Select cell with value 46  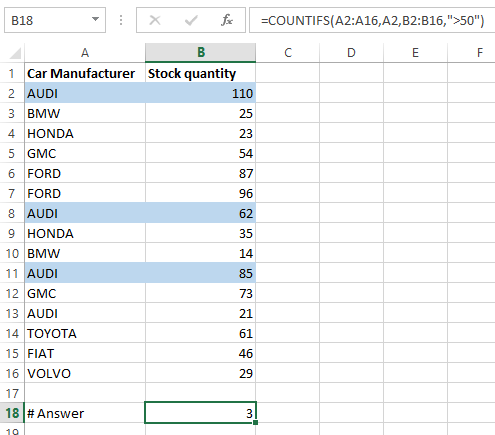[201, 353]
